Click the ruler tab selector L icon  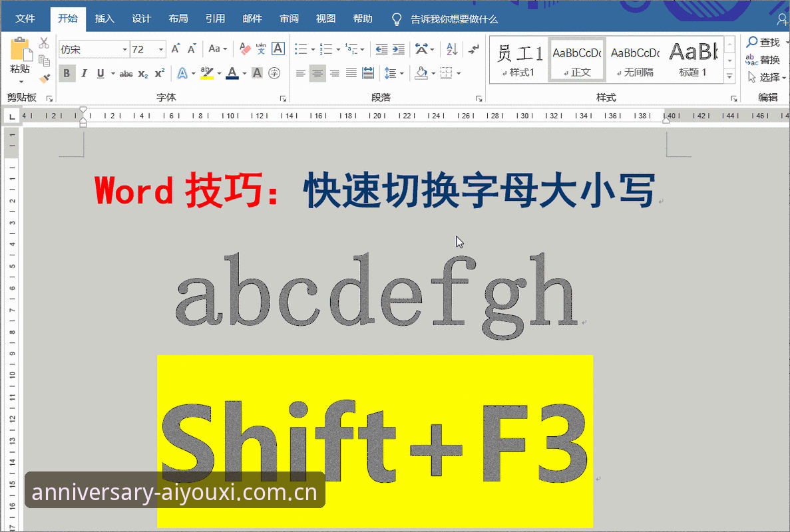12,116
